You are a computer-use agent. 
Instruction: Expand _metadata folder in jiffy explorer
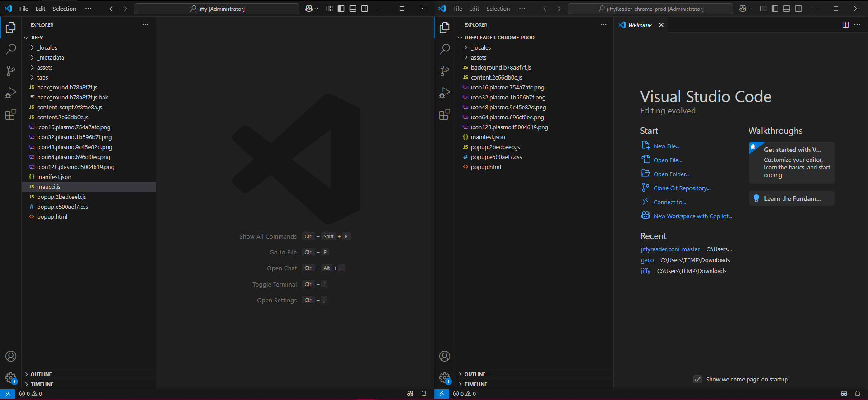[x=89, y=57]
